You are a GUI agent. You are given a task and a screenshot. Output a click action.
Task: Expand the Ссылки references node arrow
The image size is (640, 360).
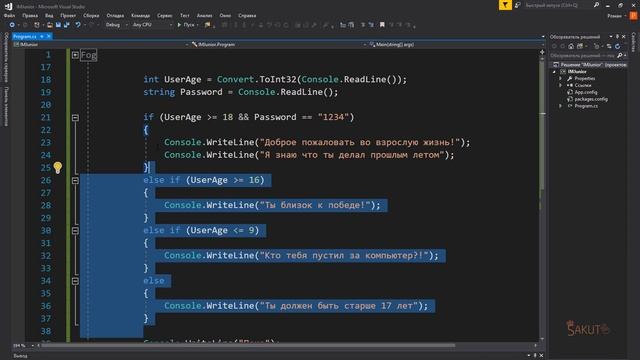pos(560,85)
